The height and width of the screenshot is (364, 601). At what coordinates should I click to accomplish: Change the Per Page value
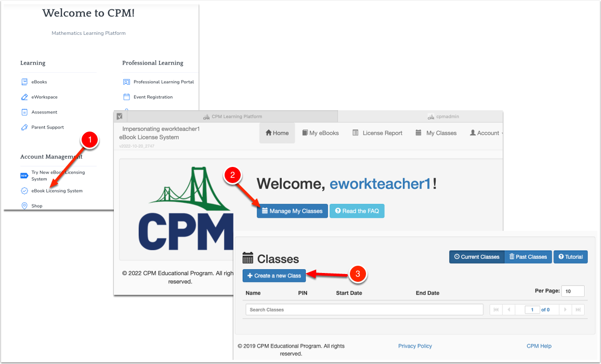(x=572, y=291)
